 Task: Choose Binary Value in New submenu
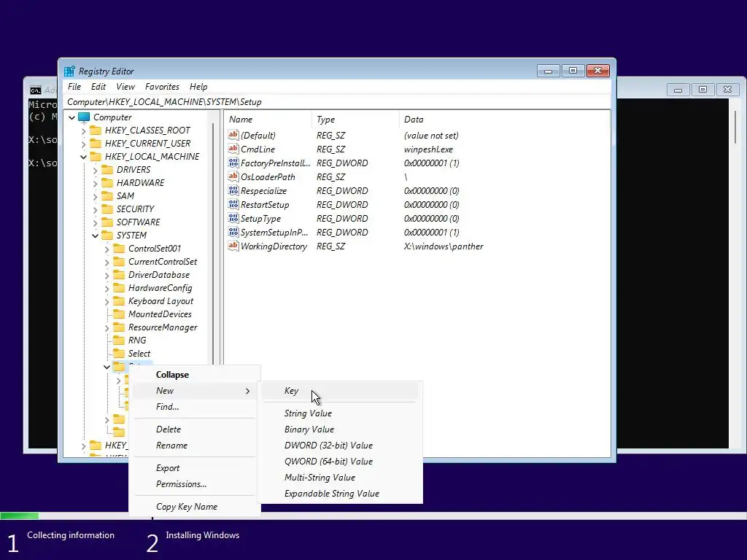pyautogui.click(x=340, y=429)
